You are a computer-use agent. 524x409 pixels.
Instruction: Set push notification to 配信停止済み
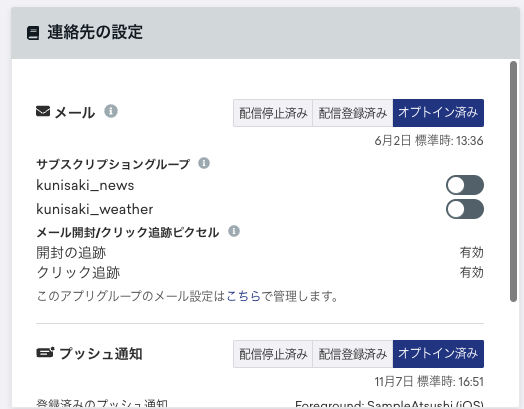(273, 354)
